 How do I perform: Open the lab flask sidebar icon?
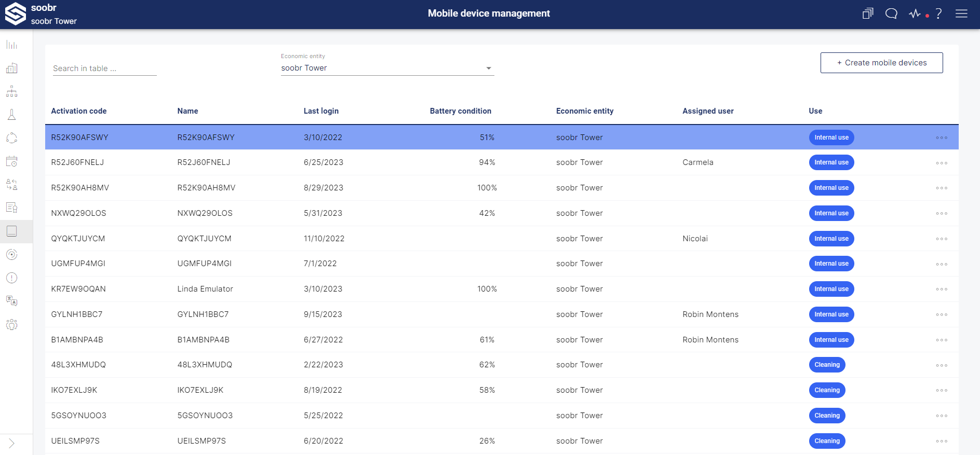11,115
